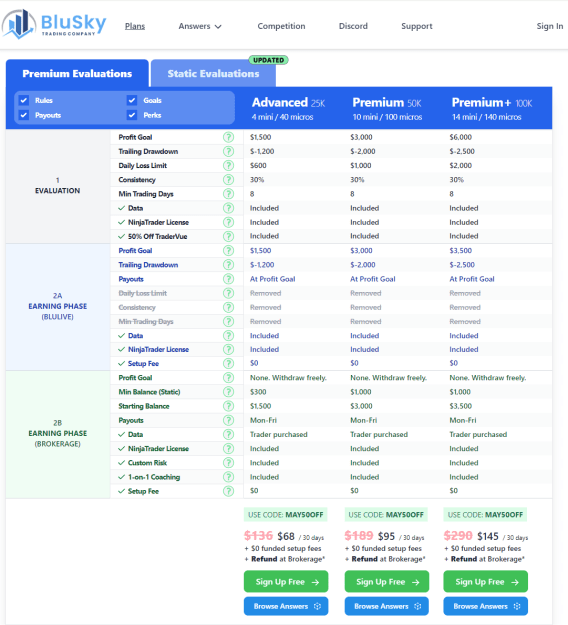Open help icon for 2A Data row

point(228,336)
